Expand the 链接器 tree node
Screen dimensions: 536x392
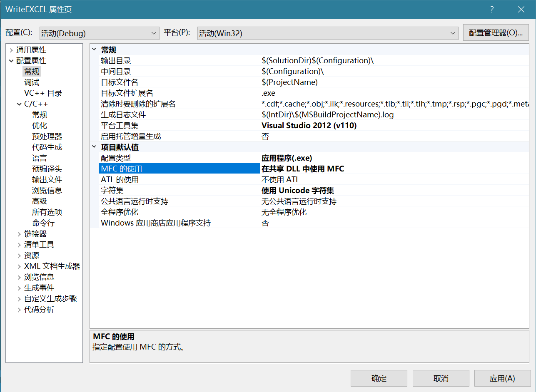[19, 234]
